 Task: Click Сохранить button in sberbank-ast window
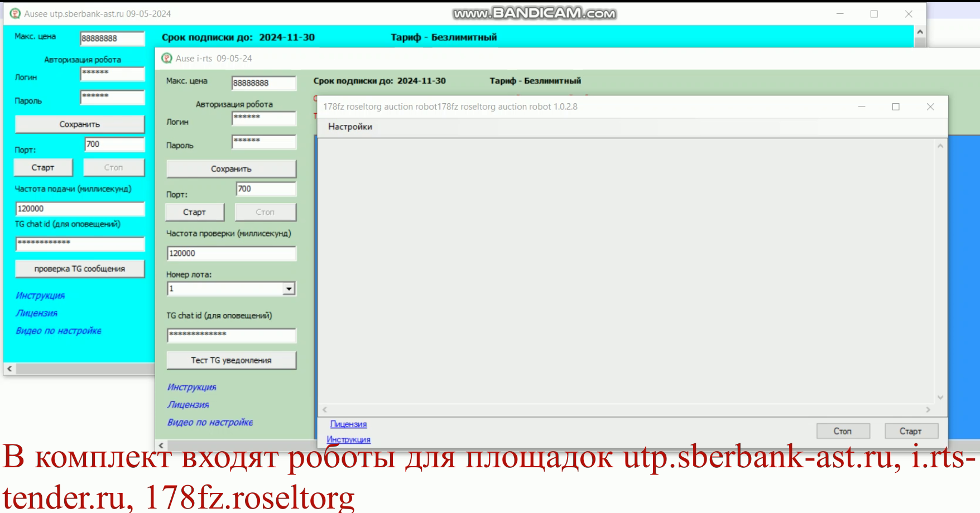click(x=79, y=124)
